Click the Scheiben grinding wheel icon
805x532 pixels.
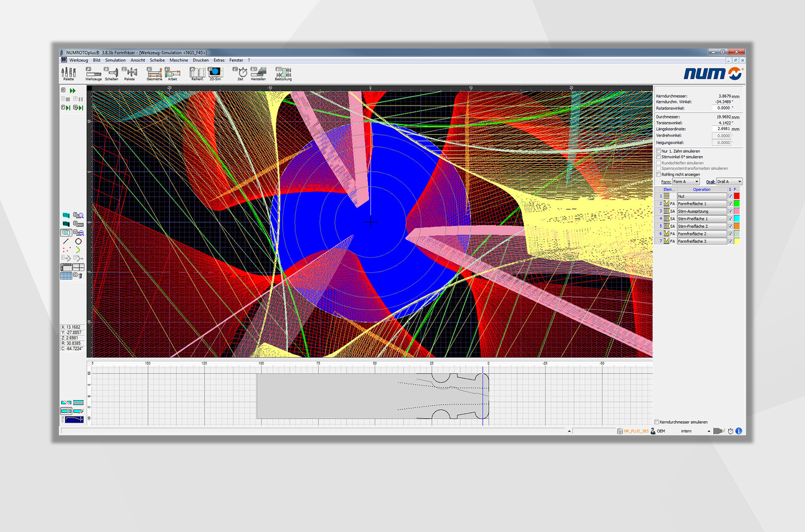[111, 73]
